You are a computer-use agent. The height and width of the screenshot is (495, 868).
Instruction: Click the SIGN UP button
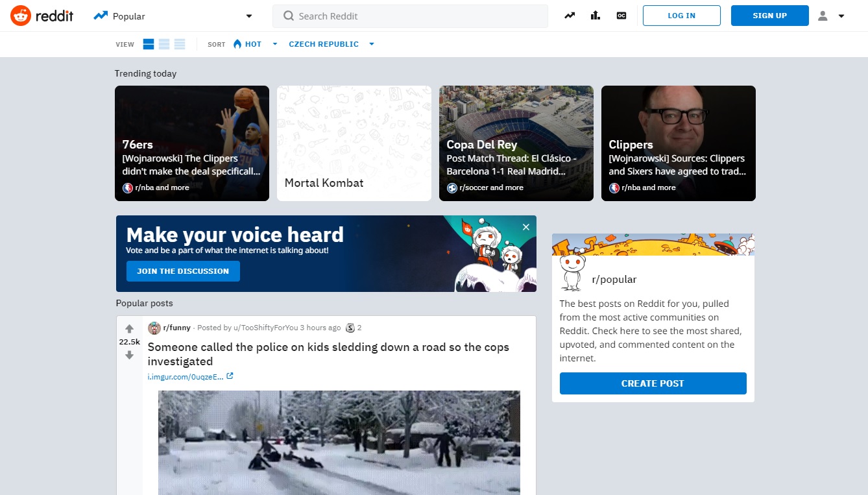click(770, 16)
